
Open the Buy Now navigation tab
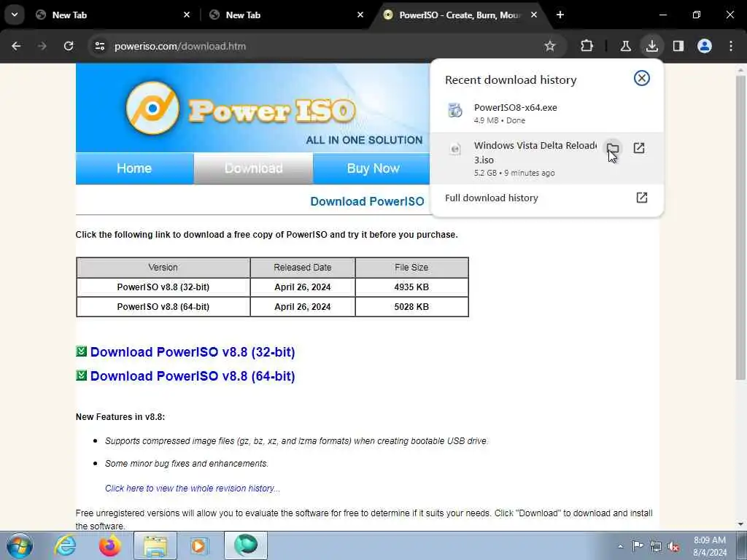pos(373,168)
